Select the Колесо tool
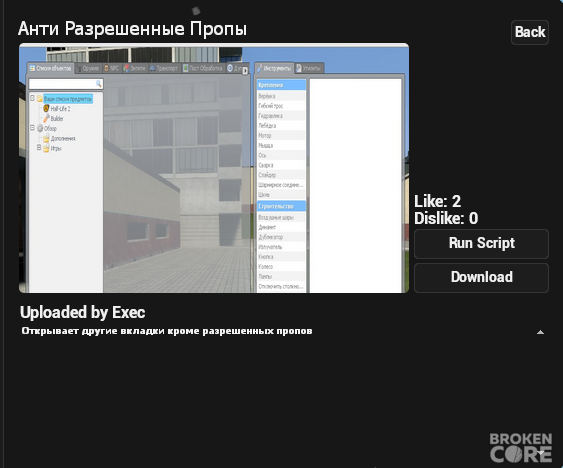This screenshot has width=563, height=468. click(281, 267)
